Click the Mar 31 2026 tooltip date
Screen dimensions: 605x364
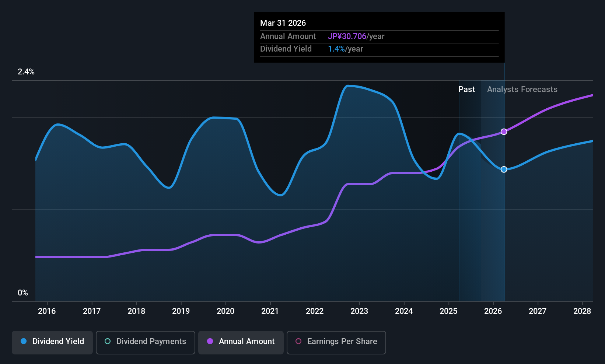point(283,23)
